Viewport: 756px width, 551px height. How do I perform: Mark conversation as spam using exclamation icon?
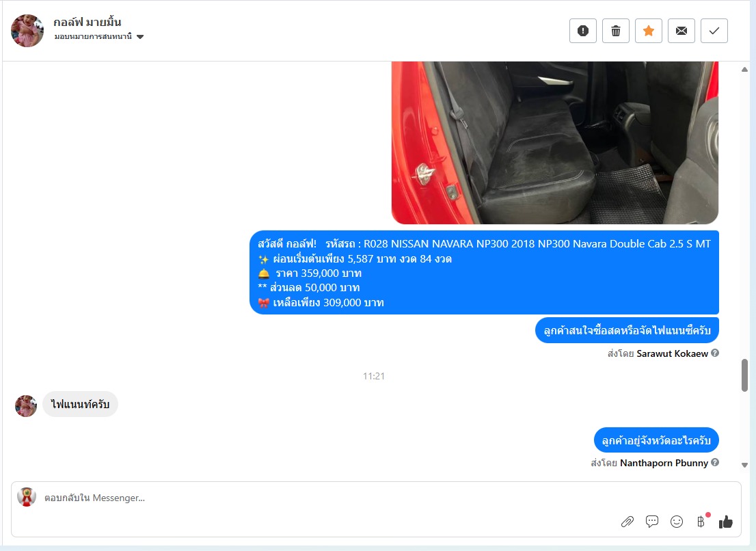coord(583,31)
